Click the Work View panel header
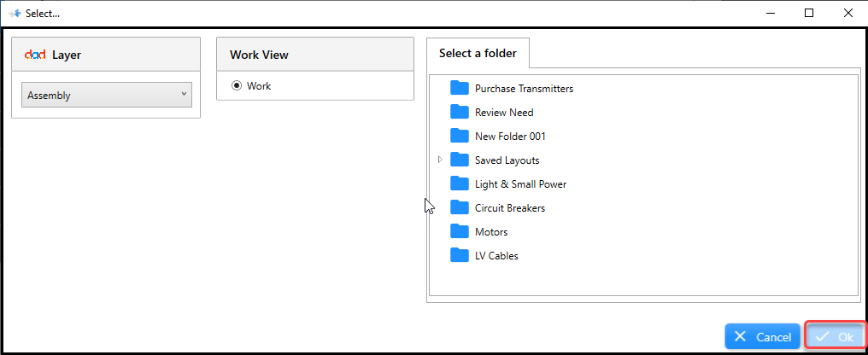The image size is (868, 355). (315, 55)
